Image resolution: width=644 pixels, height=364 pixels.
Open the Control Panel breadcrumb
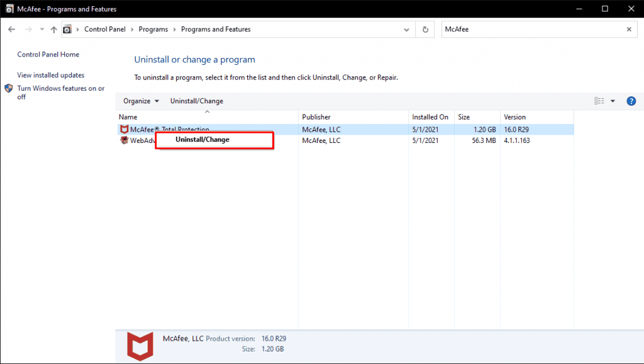tap(105, 29)
